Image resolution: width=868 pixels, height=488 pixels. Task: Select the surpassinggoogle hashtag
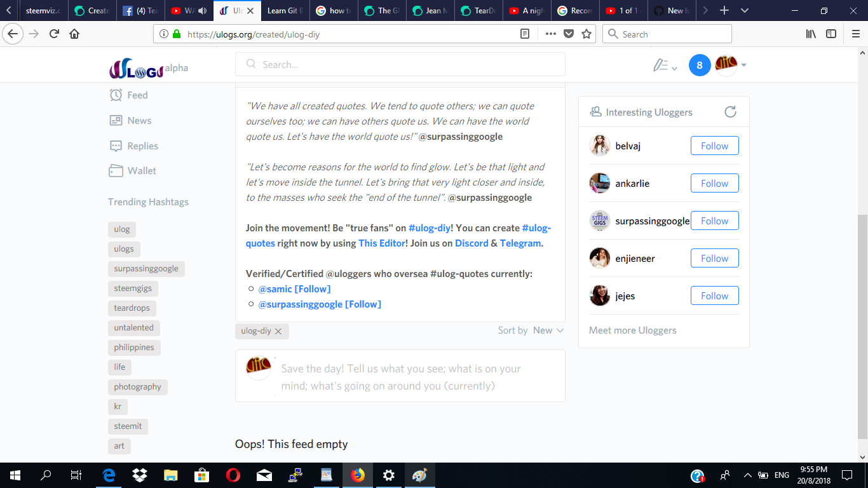(x=146, y=269)
